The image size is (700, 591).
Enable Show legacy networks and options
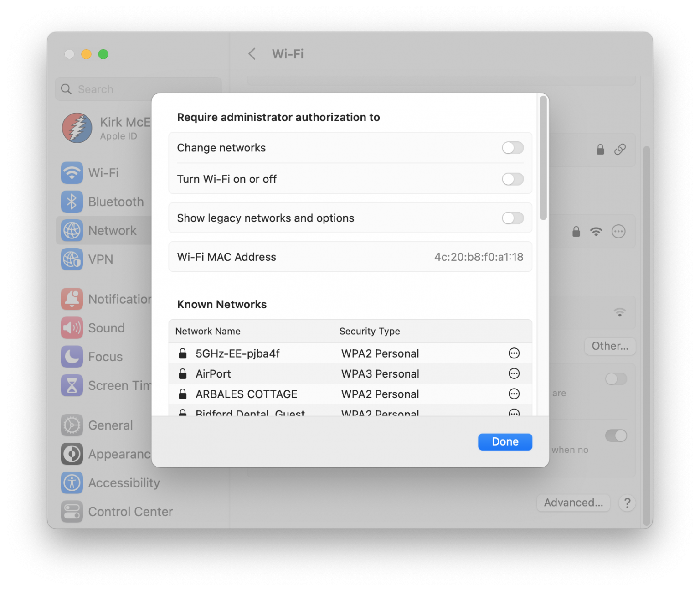point(512,218)
